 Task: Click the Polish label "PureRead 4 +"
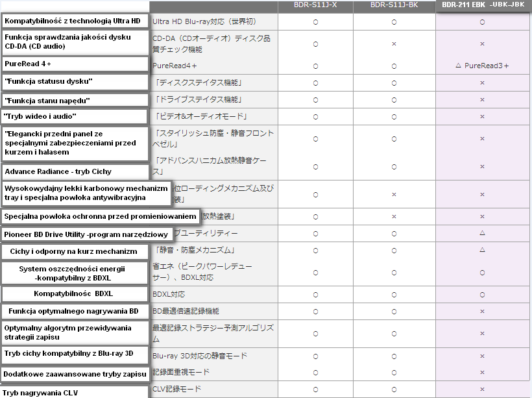point(75,64)
